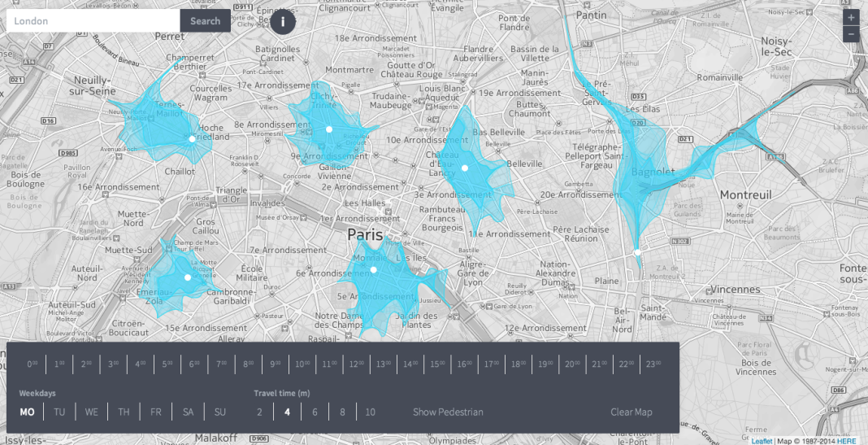Screen dimensions: 868x445
Task: Toggle Show Pedestrian option
Action: tap(448, 412)
